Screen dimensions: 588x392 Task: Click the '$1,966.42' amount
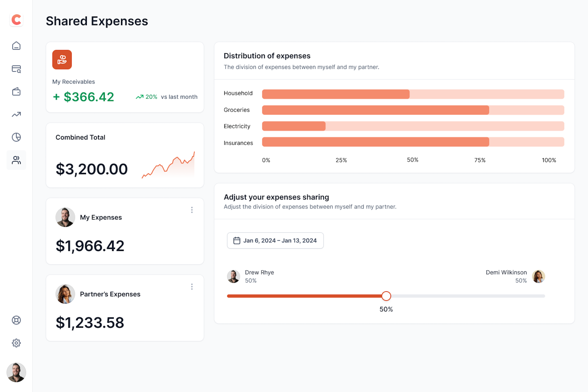90,246
